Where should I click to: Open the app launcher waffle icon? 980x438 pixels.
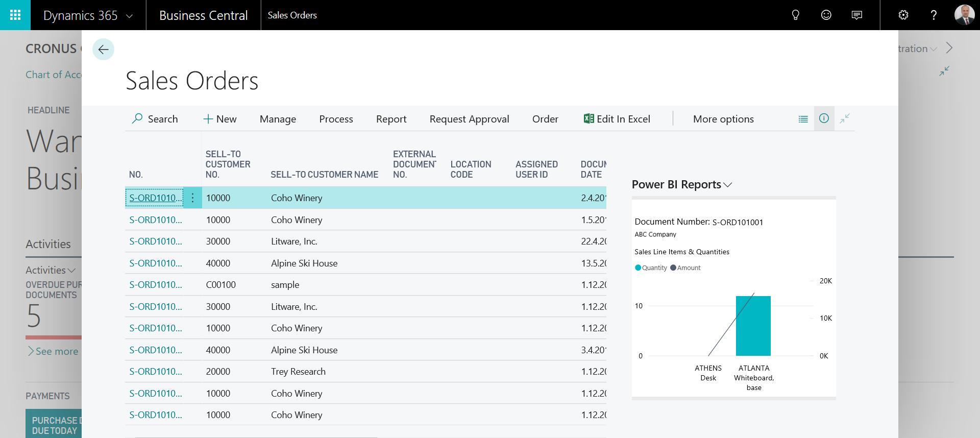pos(15,15)
